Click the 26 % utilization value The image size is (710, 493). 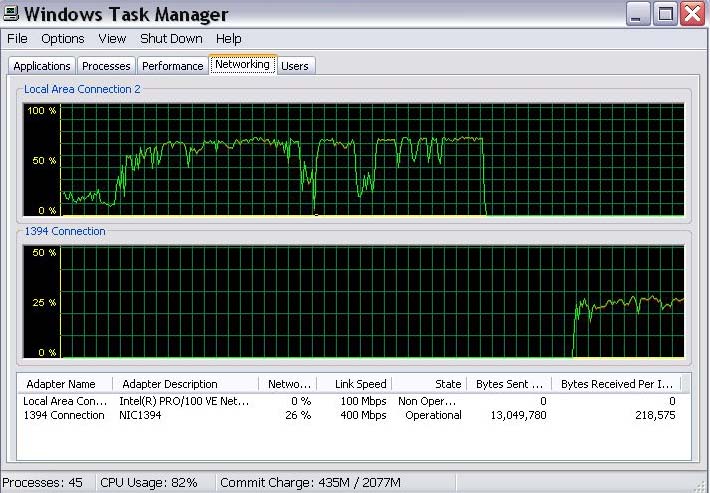[x=298, y=415]
